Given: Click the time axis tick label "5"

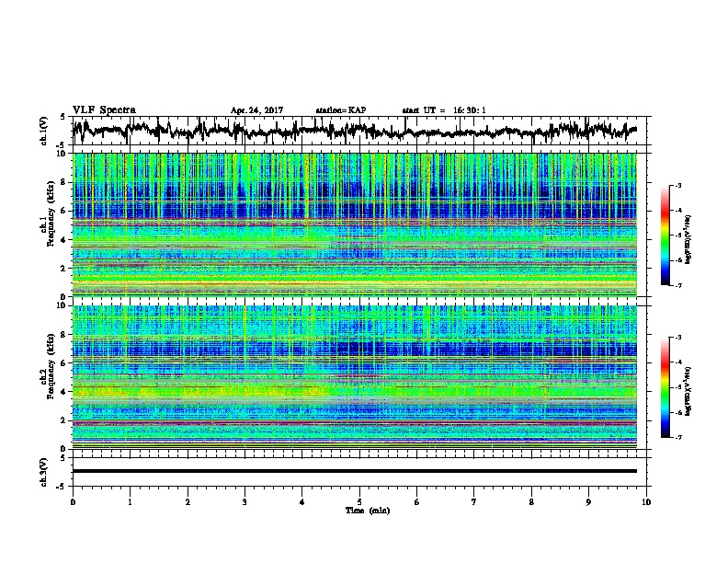Looking at the screenshot, I should coord(359,502).
